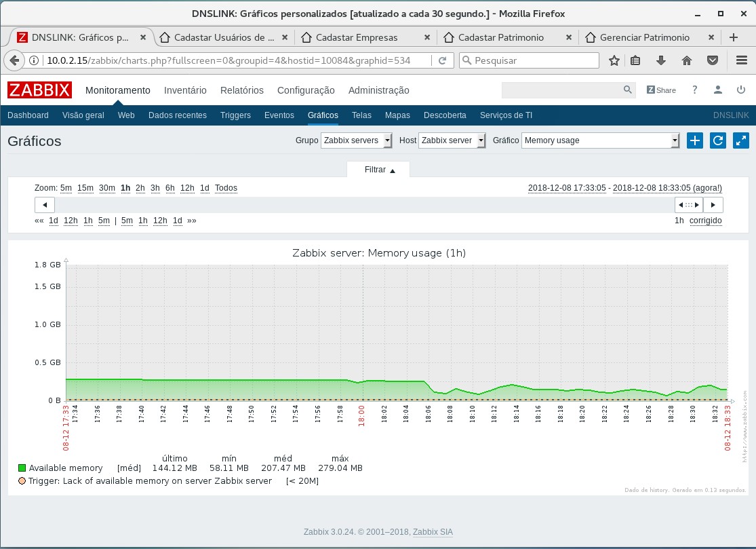
Task: Set zoom to 3h
Action: [x=155, y=188]
